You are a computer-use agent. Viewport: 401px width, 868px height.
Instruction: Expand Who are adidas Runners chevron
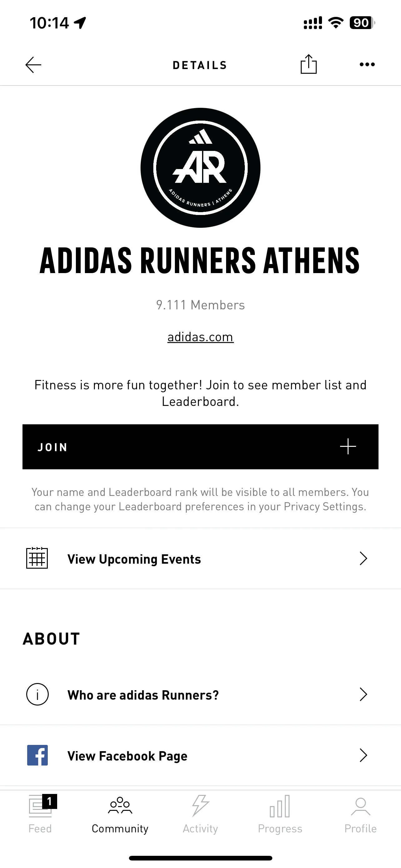point(363,695)
